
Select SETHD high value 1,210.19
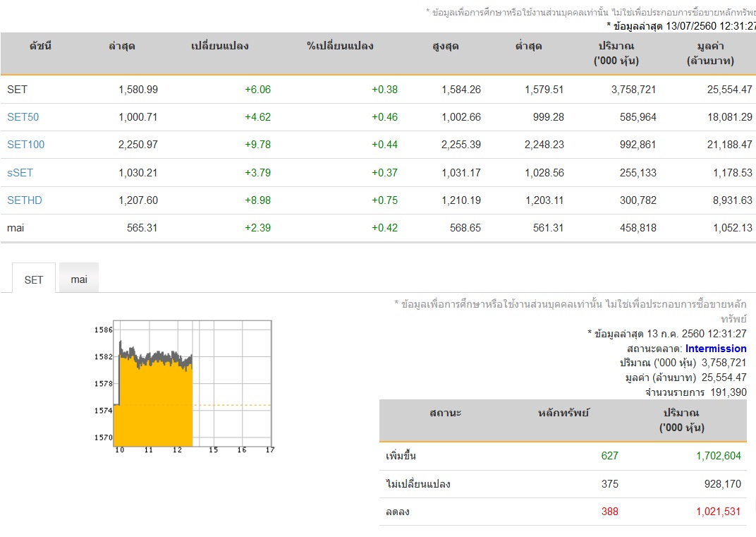(x=461, y=200)
